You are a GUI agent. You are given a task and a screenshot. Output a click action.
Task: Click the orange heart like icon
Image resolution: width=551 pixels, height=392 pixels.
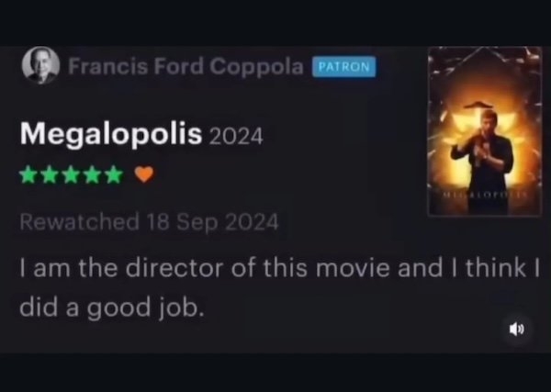tap(144, 174)
